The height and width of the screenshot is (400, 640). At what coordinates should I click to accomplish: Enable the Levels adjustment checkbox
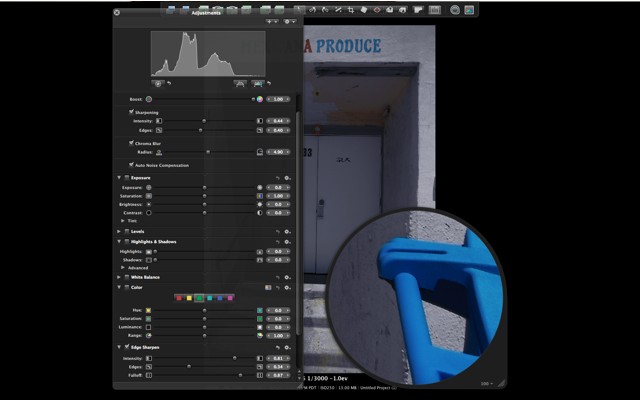pyautogui.click(x=127, y=231)
